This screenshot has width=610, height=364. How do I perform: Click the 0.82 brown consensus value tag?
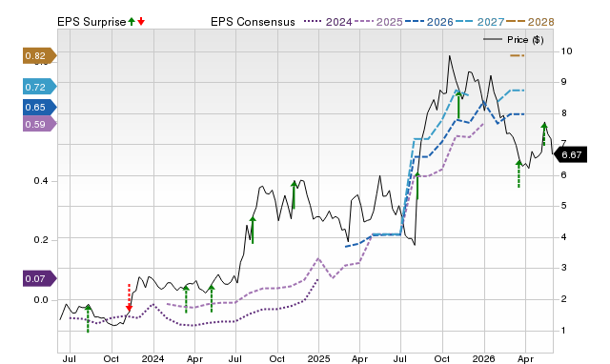pyautogui.click(x=39, y=56)
